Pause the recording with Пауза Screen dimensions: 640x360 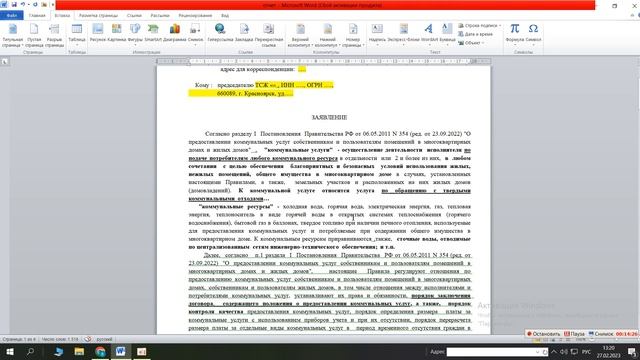[x=574, y=334]
